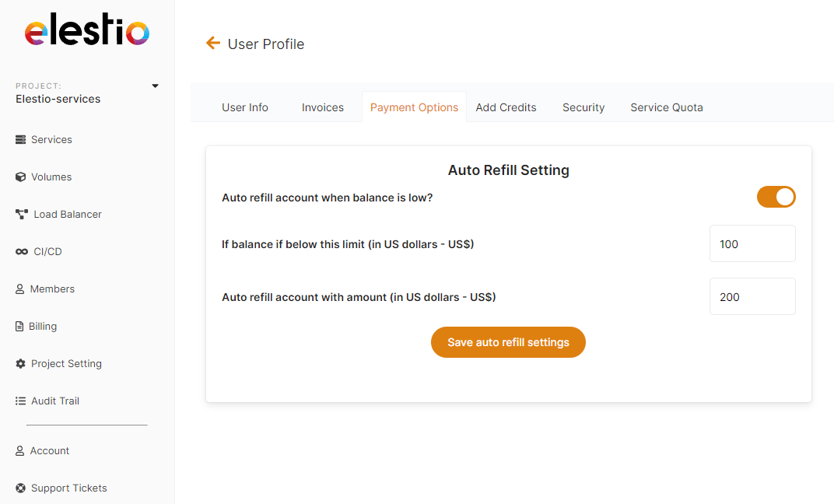Click the CI/CD infinity icon
The width and height of the screenshot is (834, 504).
(x=22, y=252)
